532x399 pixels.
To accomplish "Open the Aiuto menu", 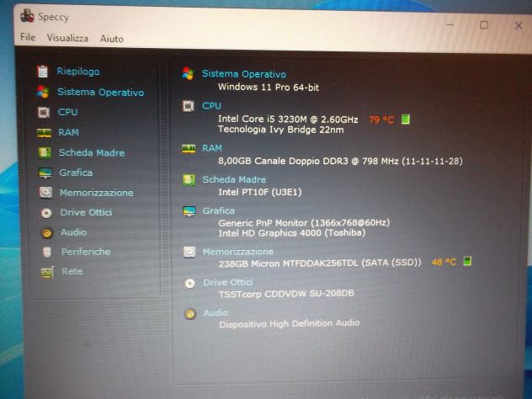I will pos(112,39).
